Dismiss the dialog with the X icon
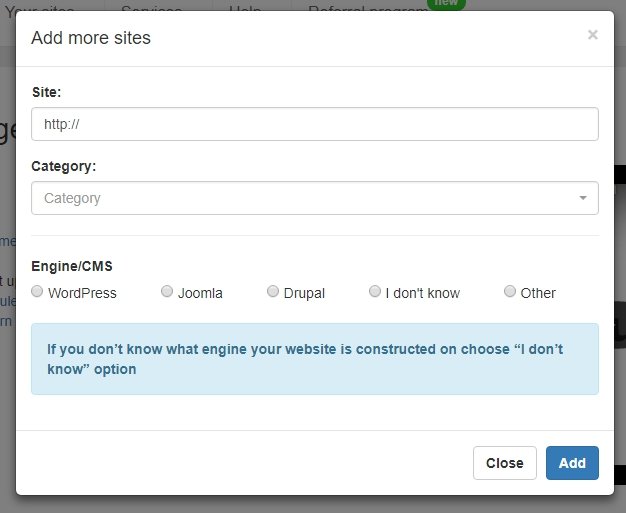Screen dimensions: 626x513 pos(592,35)
